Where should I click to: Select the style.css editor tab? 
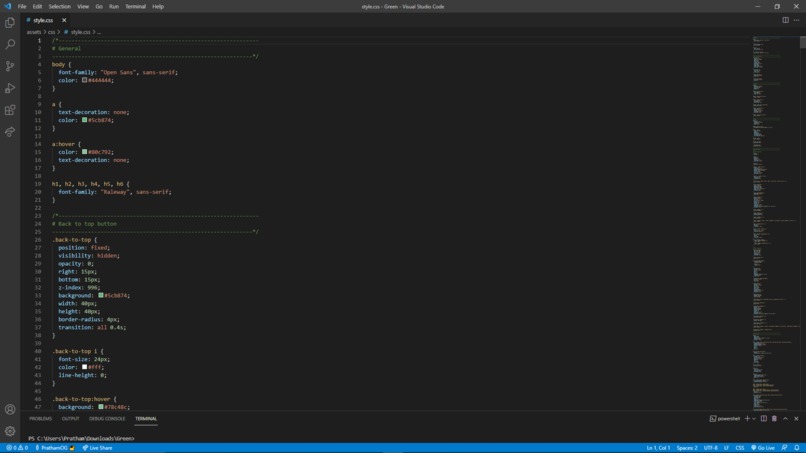(x=43, y=20)
